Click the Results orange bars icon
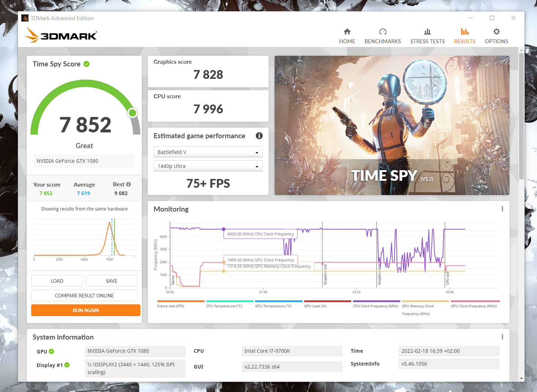Viewport: 537px width, 392px height. [465, 32]
